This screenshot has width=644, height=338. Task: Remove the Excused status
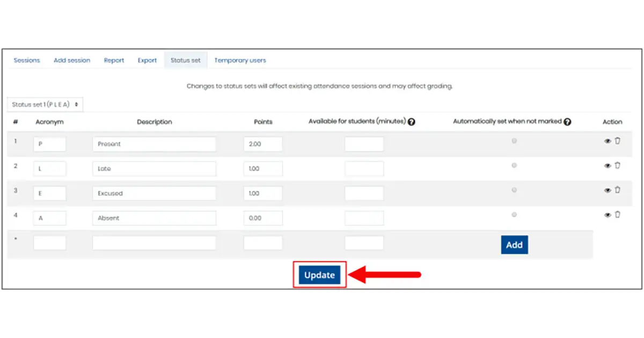click(x=618, y=190)
